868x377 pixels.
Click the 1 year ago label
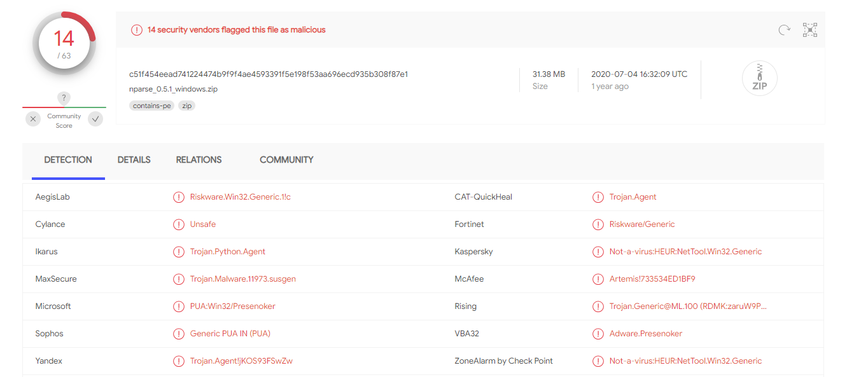[610, 86]
